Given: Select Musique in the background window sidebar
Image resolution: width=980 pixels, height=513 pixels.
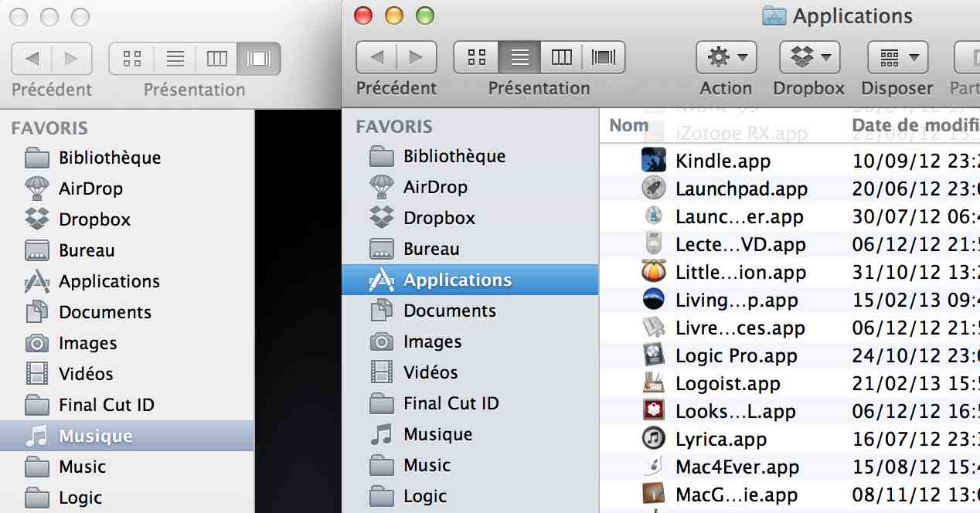Looking at the screenshot, I should (x=127, y=436).
